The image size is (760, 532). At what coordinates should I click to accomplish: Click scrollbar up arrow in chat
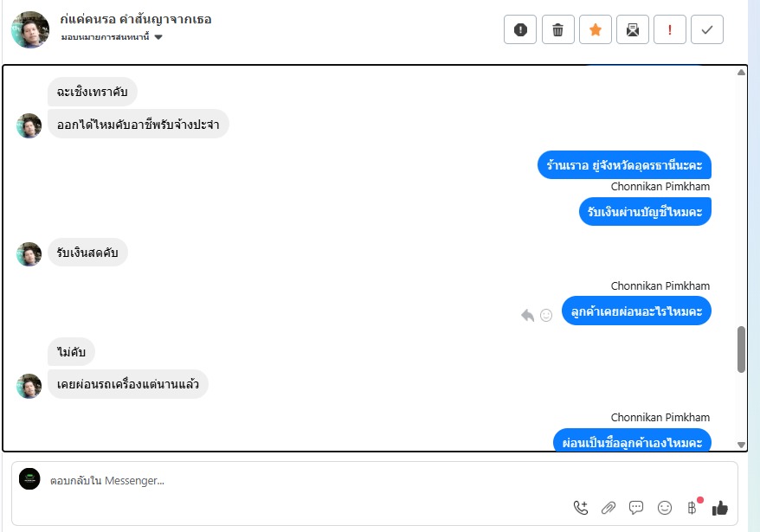(741, 72)
